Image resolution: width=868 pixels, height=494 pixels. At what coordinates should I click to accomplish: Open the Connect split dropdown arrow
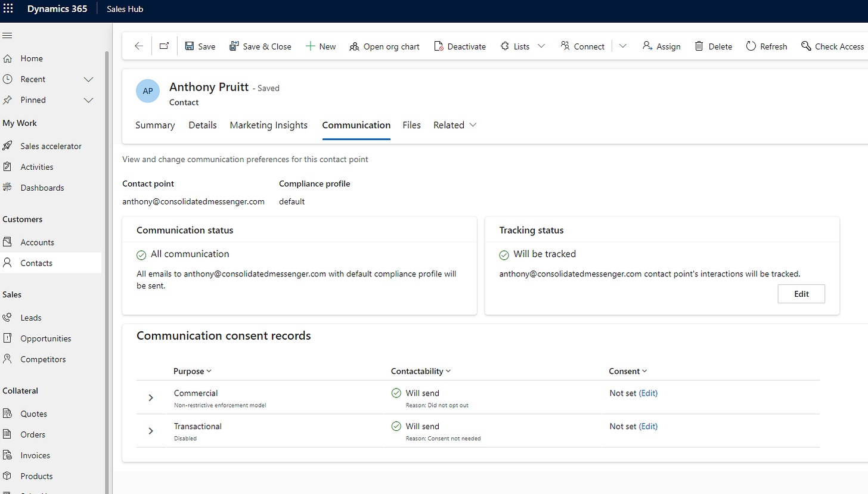click(x=623, y=46)
